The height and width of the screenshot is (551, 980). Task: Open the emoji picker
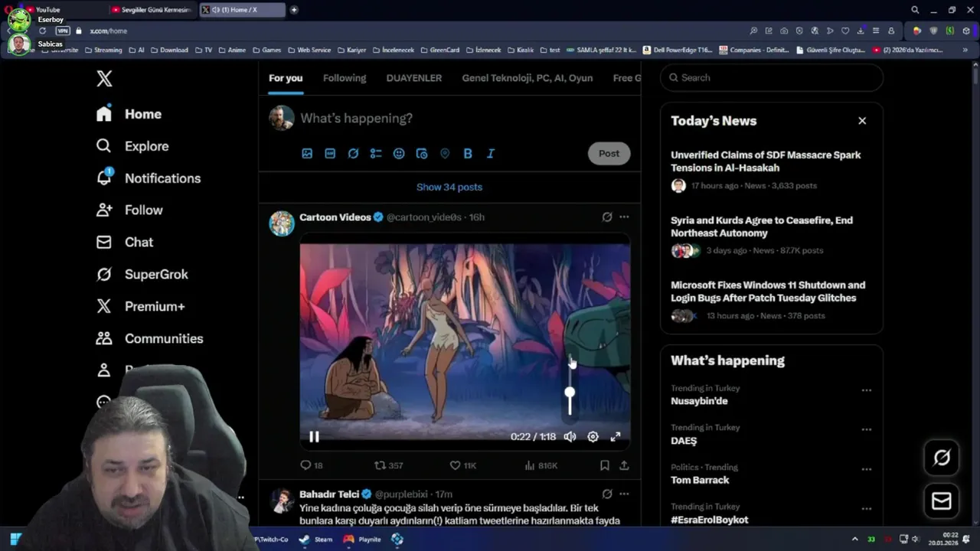[x=399, y=153]
